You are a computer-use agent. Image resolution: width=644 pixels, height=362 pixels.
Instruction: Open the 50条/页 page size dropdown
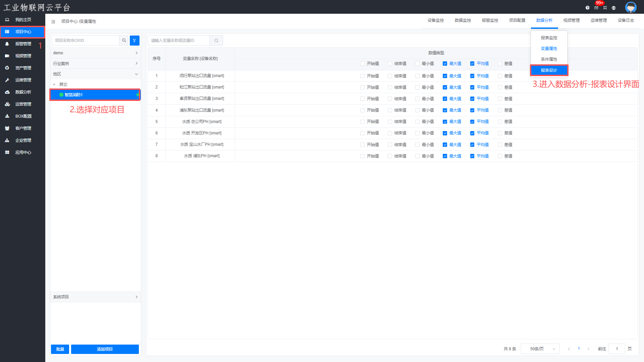pos(540,349)
